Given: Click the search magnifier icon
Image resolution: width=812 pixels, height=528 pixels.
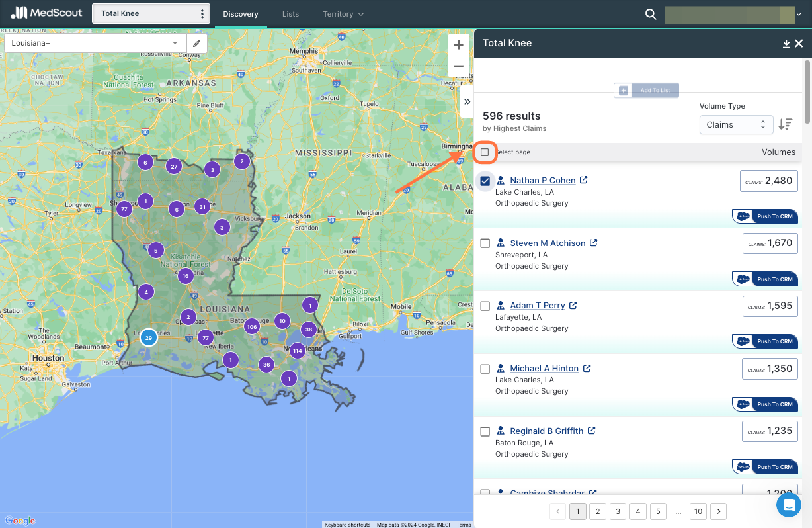Looking at the screenshot, I should click(x=651, y=14).
